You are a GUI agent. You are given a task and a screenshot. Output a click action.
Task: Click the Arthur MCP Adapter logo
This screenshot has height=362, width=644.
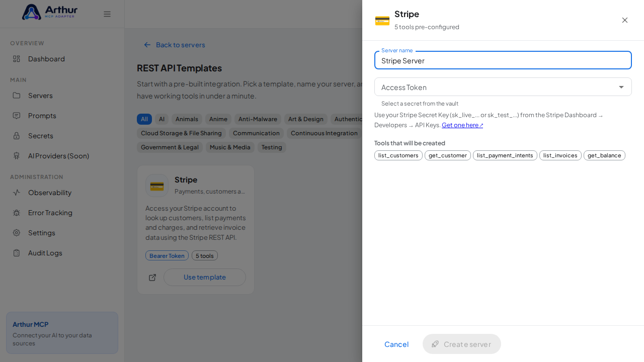click(50, 12)
